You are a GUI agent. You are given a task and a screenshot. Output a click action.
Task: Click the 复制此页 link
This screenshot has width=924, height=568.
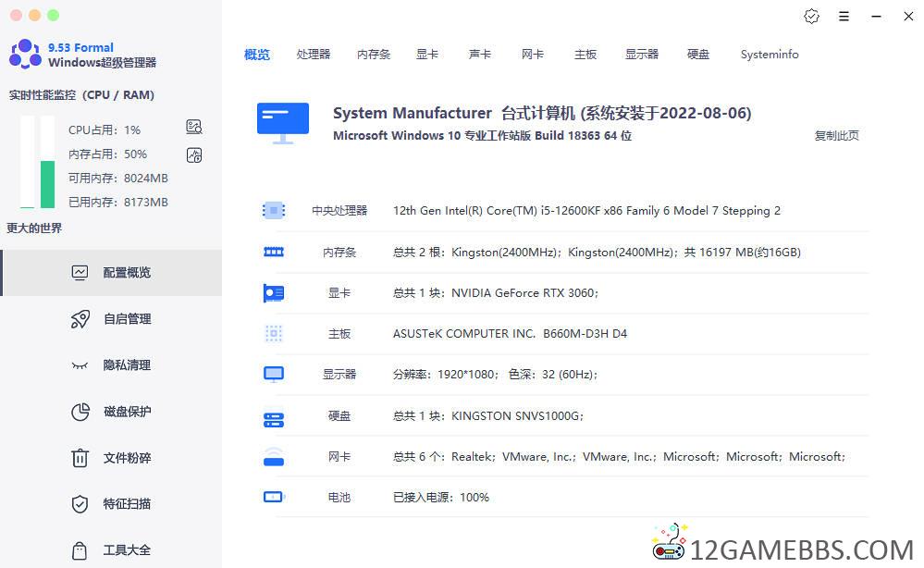pyautogui.click(x=836, y=136)
